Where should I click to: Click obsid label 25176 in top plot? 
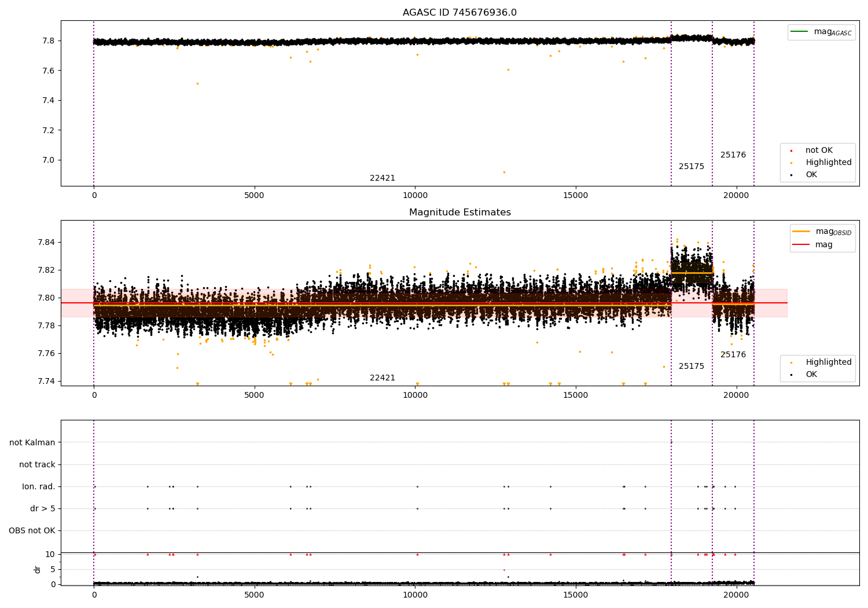click(x=733, y=155)
